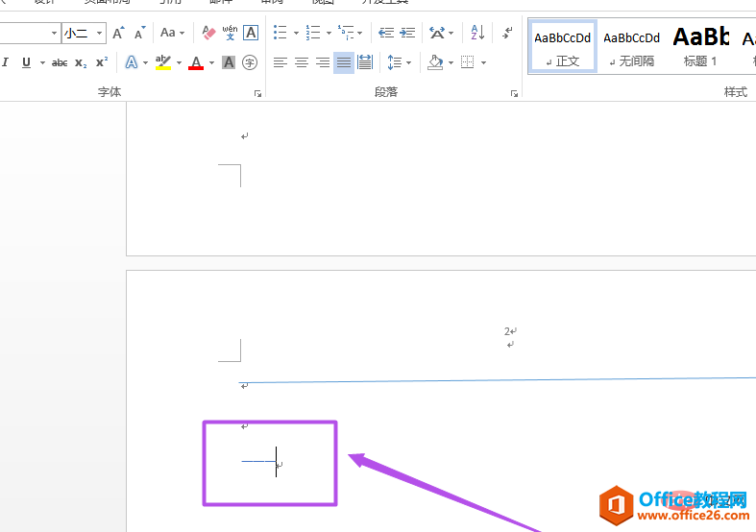
Task: Expand the Change Case (Aa) dropdown
Action: (173, 33)
